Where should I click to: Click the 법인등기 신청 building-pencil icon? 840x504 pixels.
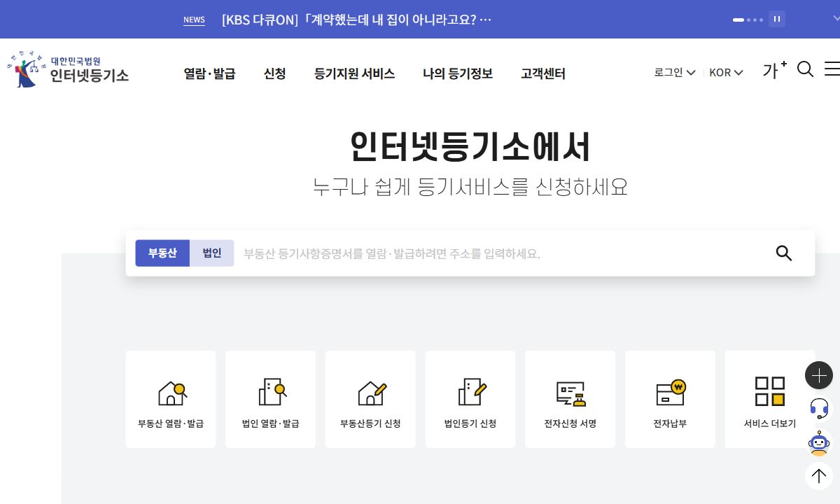pos(472,392)
